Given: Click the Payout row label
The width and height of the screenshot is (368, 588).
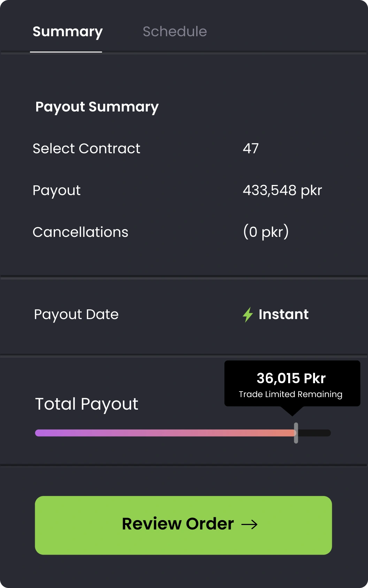Looking at the screenshot, I should point(56,191).
